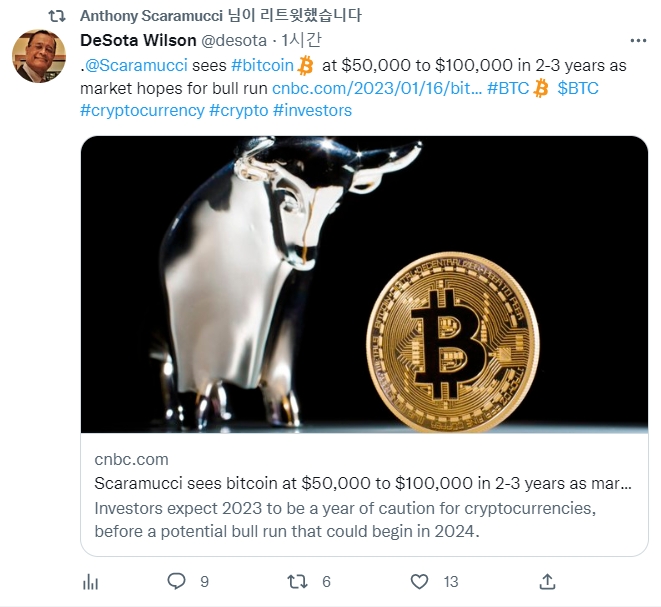
Task: Click the #crypto hashtag
Action: (x=239, y=110)
